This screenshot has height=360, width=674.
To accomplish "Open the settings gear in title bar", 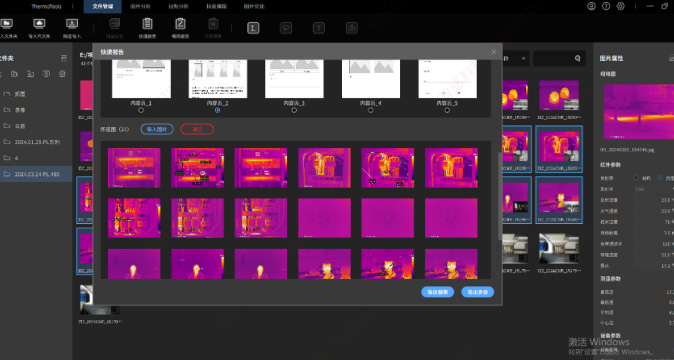I will pos(620,6).
